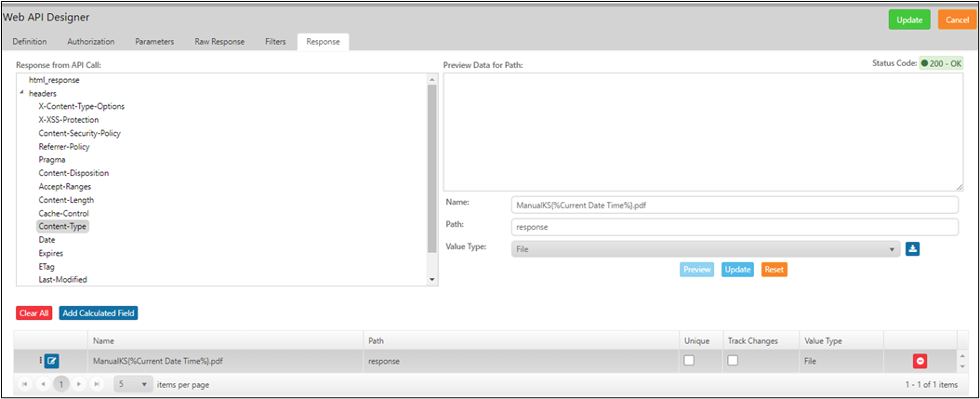Select the Response tab
Viewport: 980px width, 399px height.
(x=324, y=41)
